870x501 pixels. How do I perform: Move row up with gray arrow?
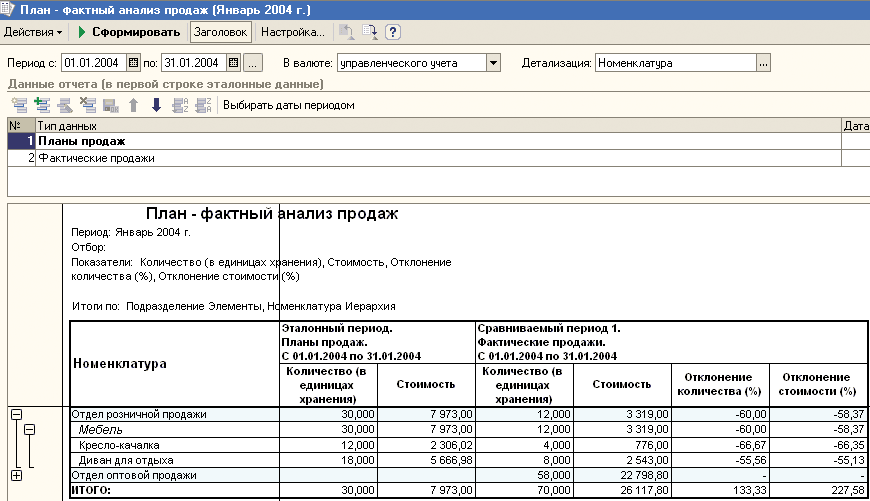point(133,105)
